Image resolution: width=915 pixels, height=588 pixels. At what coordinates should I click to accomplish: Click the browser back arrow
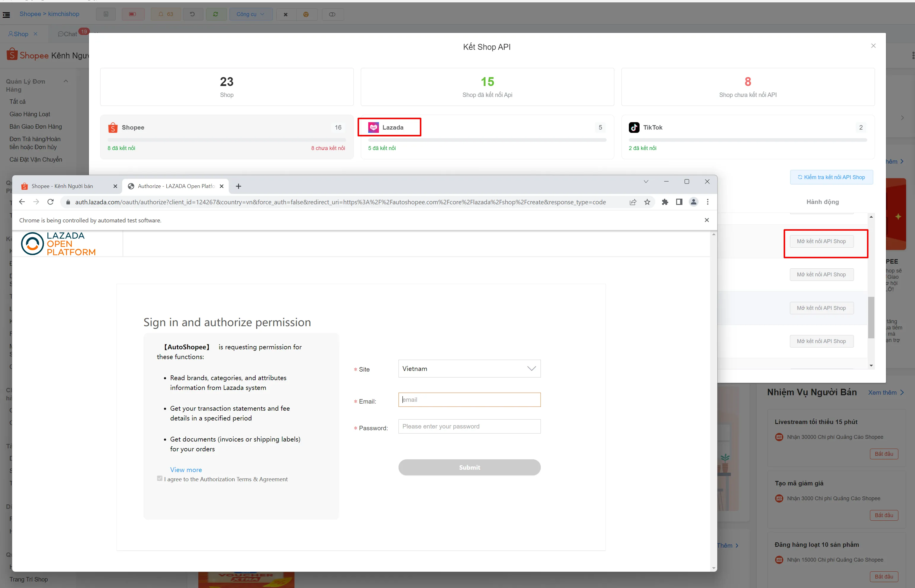[x=22, y=202]
